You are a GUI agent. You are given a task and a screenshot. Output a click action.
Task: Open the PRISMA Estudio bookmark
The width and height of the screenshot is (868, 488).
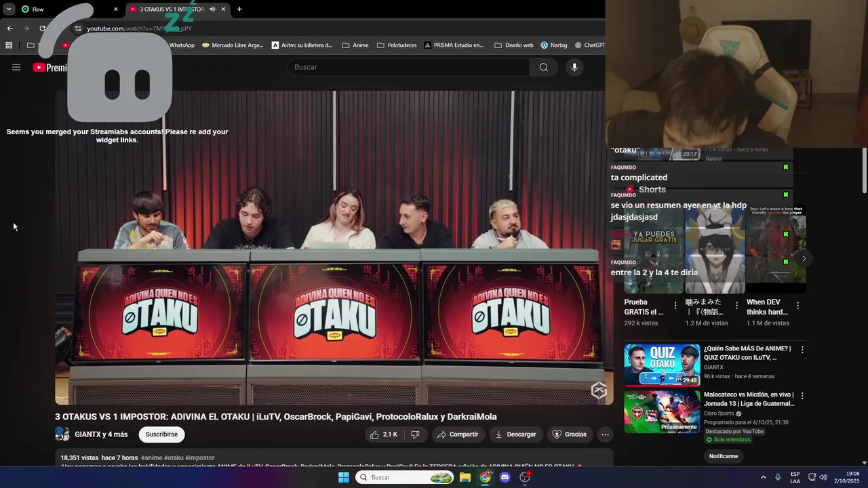click(x=454, y=45)
